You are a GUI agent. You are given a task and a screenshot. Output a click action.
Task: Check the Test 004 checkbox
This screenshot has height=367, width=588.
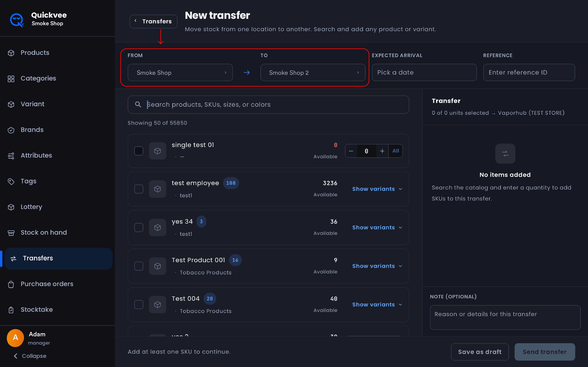(x=139, y=304)
